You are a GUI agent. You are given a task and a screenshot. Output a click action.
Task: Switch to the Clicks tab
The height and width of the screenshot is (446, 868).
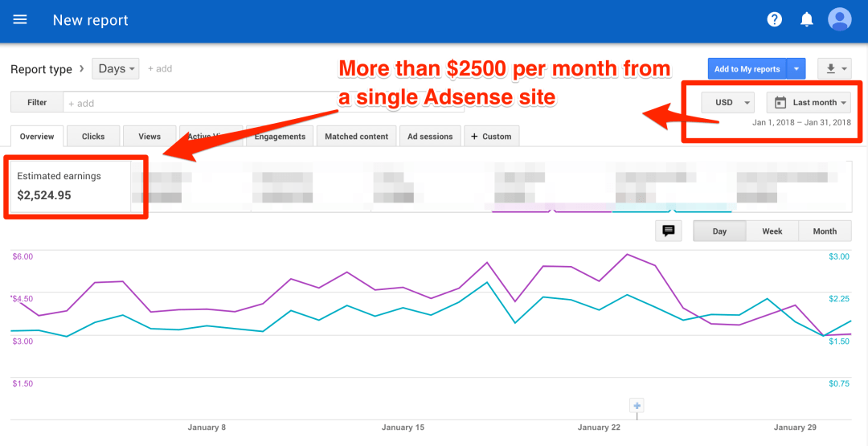coord(93,136)
